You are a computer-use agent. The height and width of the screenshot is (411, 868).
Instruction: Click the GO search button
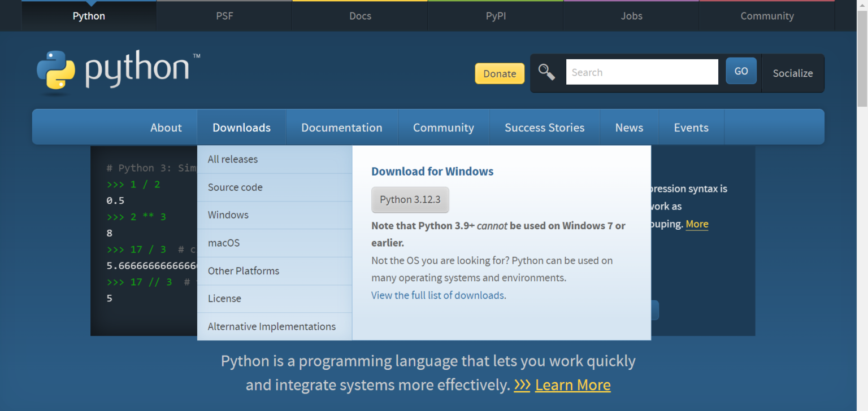741,71
